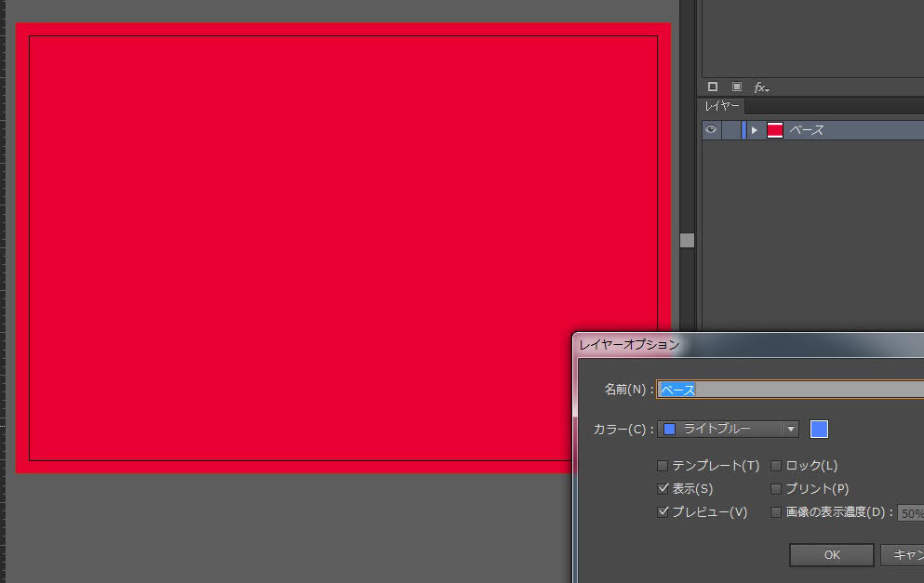Click the 50% dim images field
This screenshot has height=583, width=924.
point(911,513)
